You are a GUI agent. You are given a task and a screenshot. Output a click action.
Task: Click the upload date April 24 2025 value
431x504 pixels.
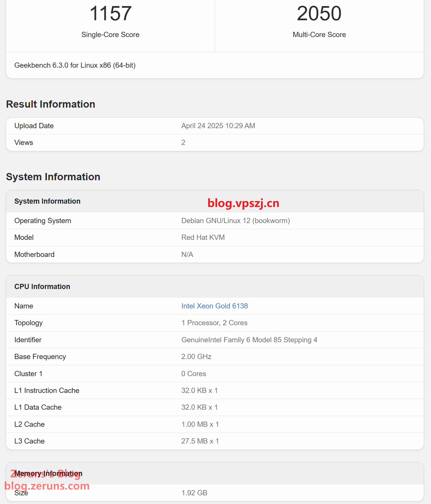[x=218, y=126]
